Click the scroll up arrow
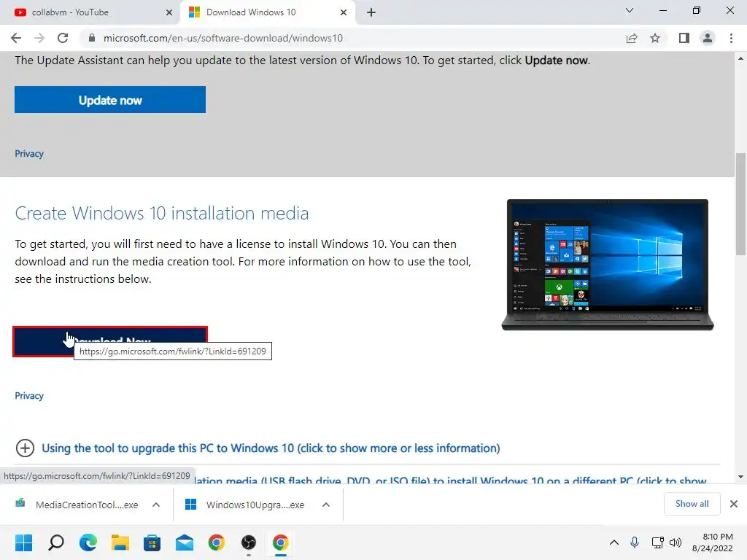Screen dimensions: 747x560 click(741, 58)
